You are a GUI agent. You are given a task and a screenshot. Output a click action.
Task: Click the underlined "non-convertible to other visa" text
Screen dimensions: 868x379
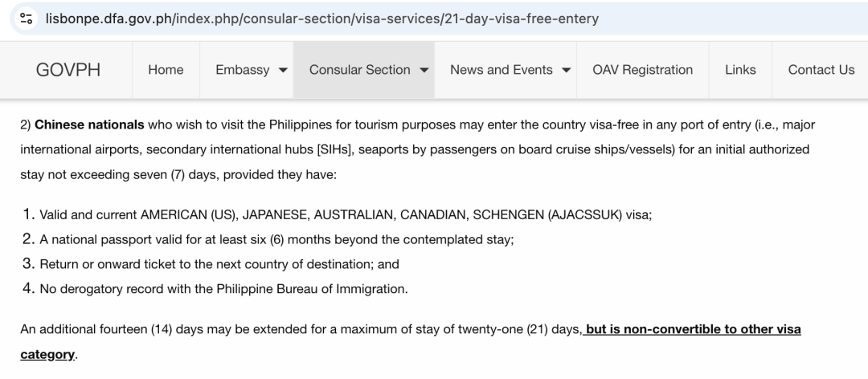[x=693, y=330]
